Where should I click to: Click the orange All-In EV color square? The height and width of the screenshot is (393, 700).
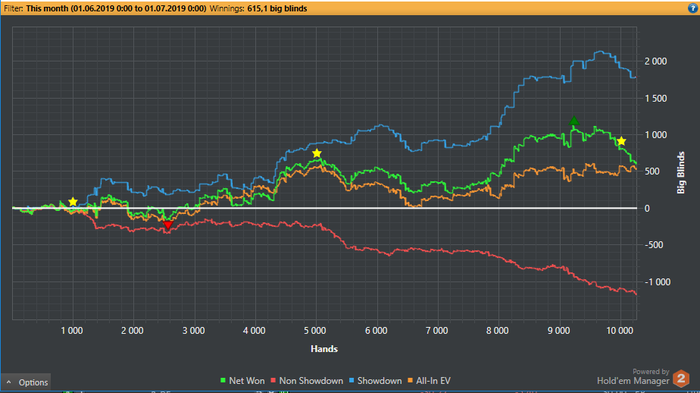[410, 380]
